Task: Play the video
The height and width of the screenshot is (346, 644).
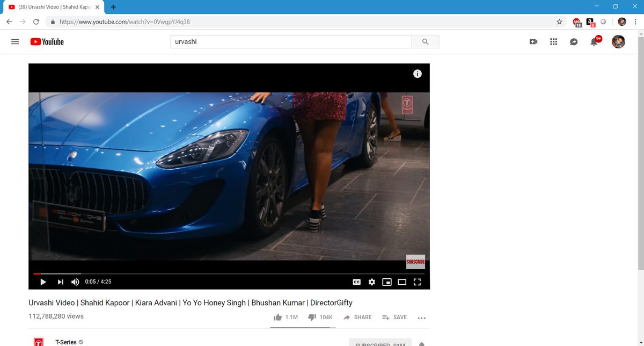Action: point(43,282)
